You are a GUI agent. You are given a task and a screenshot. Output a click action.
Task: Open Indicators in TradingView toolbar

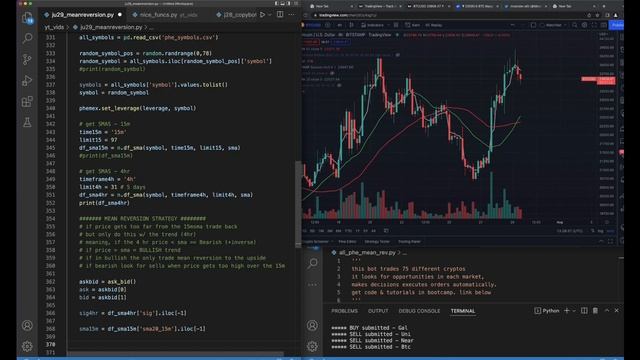(372, 25)
